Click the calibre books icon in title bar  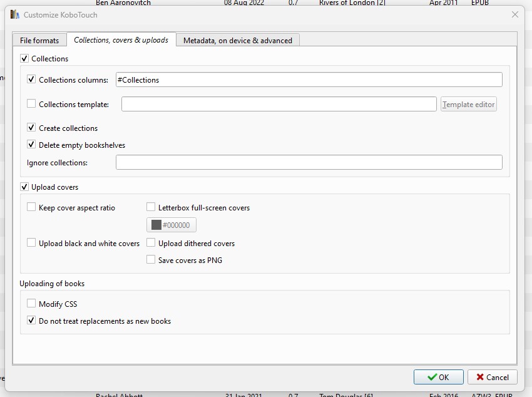[x=14, y=14]
